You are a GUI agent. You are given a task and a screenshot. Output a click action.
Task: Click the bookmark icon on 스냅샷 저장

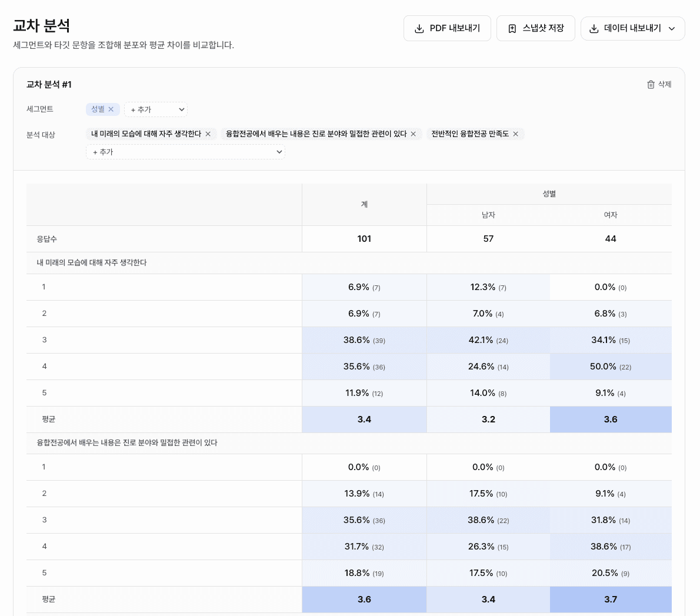tap(512, 28)
